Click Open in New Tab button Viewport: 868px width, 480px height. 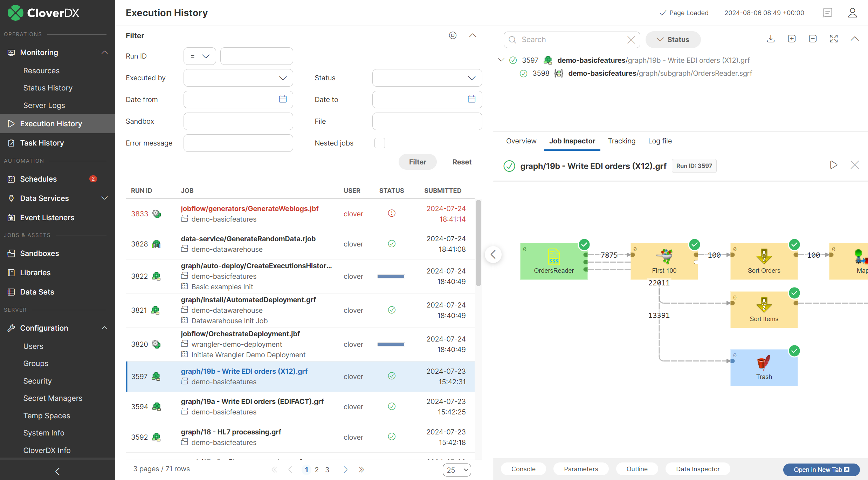click(821, 469)
